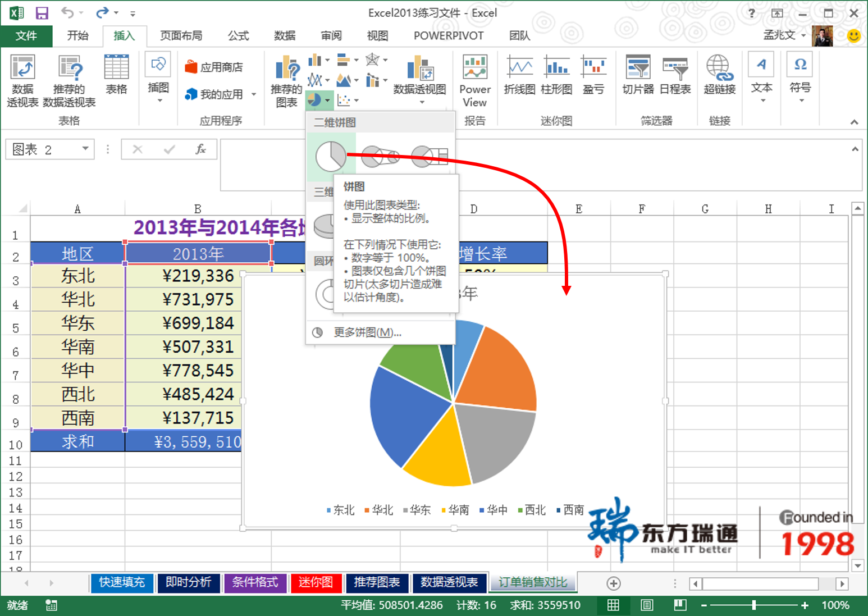Insert a 折线图 sparkline
868x616 pixels.
click(519, 75)
